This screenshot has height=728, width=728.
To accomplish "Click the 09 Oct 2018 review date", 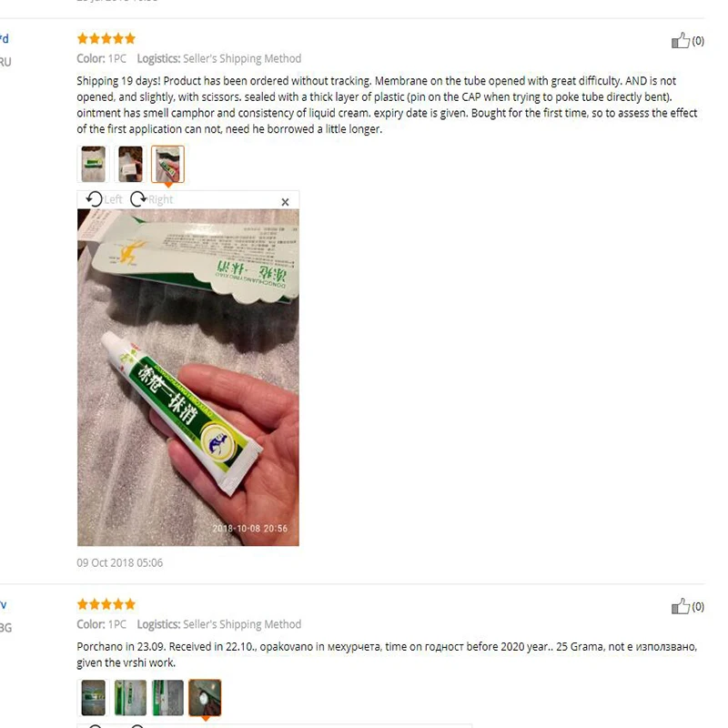I will pyautogui.click(x=120, y=562).
